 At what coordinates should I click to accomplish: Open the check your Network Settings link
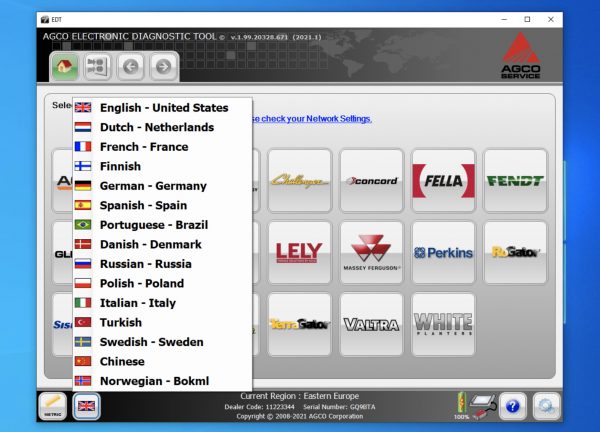pos(312,119)
